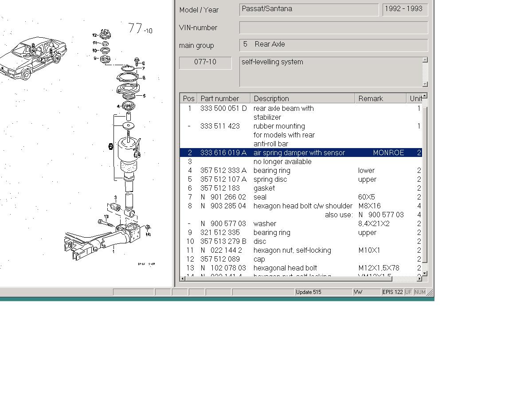Click the parts list left scroll arrow
The width and height of the screenshot is (532, 399).
[183, 278]
